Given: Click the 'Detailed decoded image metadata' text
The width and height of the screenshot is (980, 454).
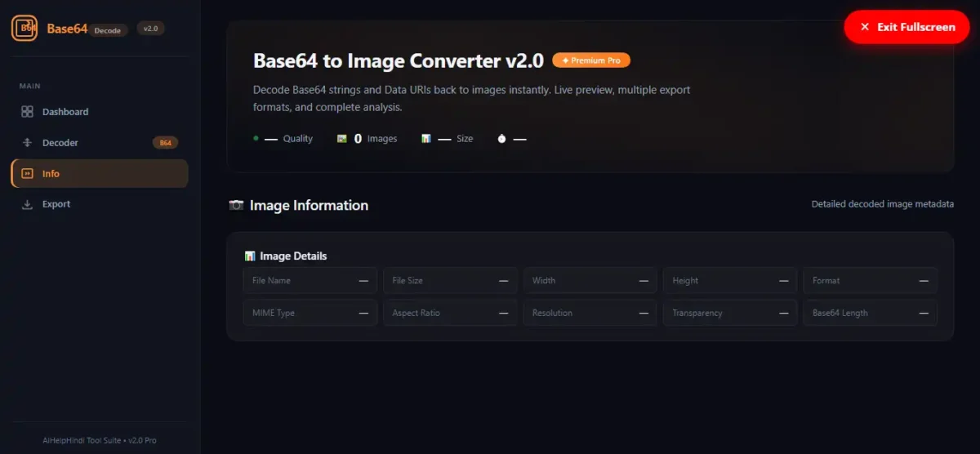Looking at the screenshot, I should tap(883, 204).
